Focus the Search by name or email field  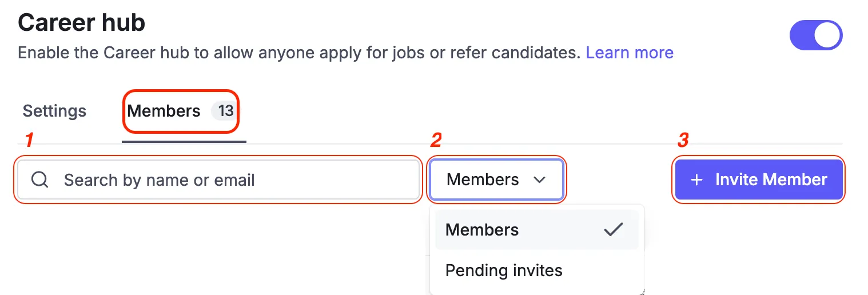click(x=218, y=180)
